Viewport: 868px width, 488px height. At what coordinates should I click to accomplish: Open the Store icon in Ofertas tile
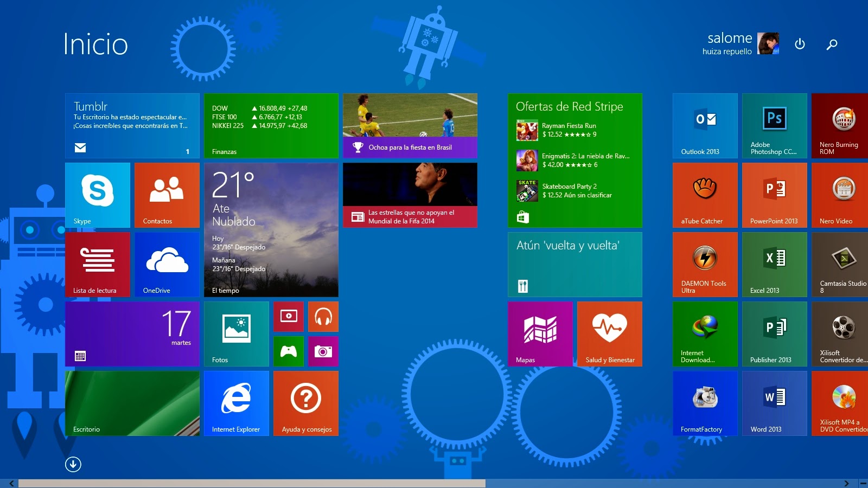522,217
